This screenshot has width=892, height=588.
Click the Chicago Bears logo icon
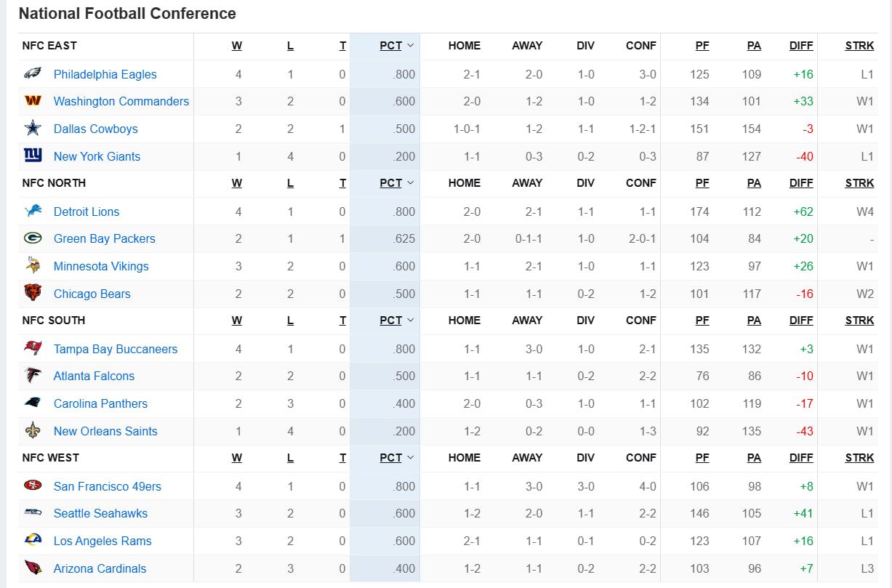[x=33, y=294]
